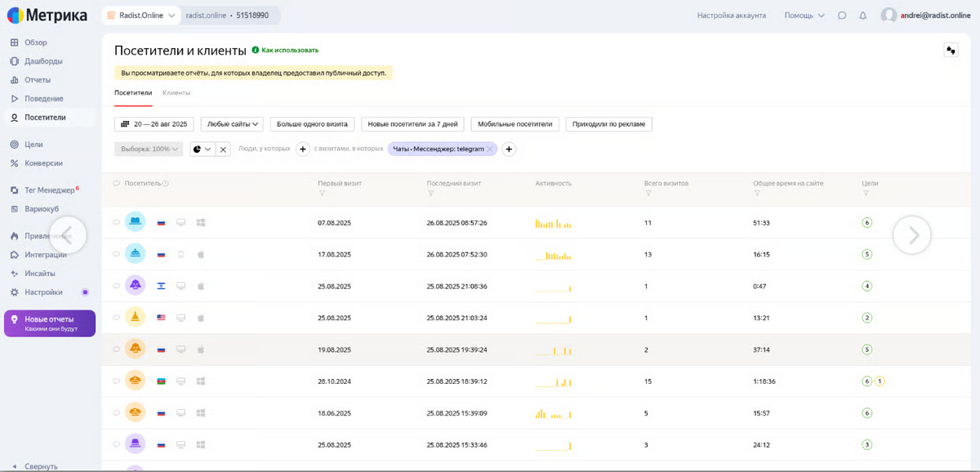Open Конверсии in the left sidebar
This screenshot has height=472, width=980.
point(43,163)
